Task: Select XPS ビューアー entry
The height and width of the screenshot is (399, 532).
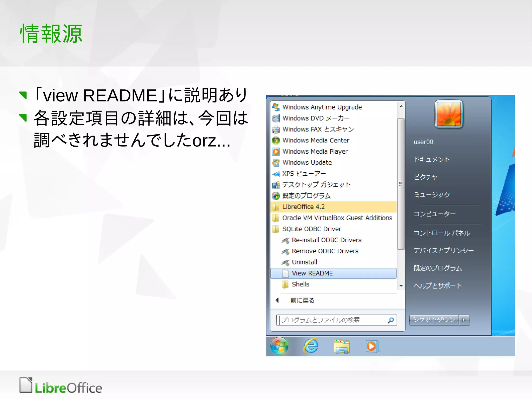Action: (334, 174)
